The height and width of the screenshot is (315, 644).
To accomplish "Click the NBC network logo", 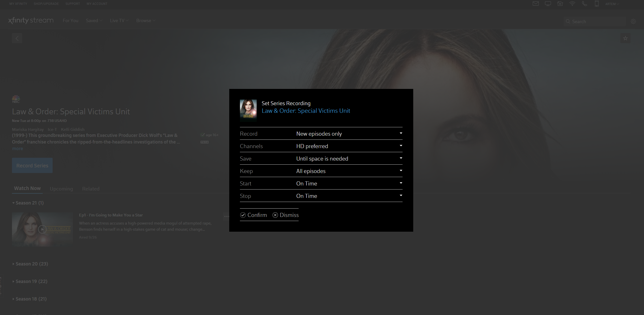I will pyautogui.click(x=16, y=99).
